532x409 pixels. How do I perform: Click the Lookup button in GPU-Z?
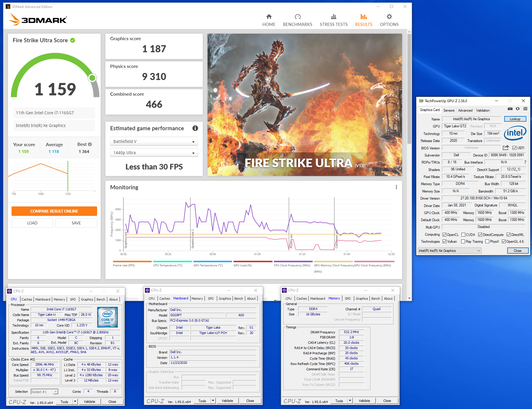515,119
